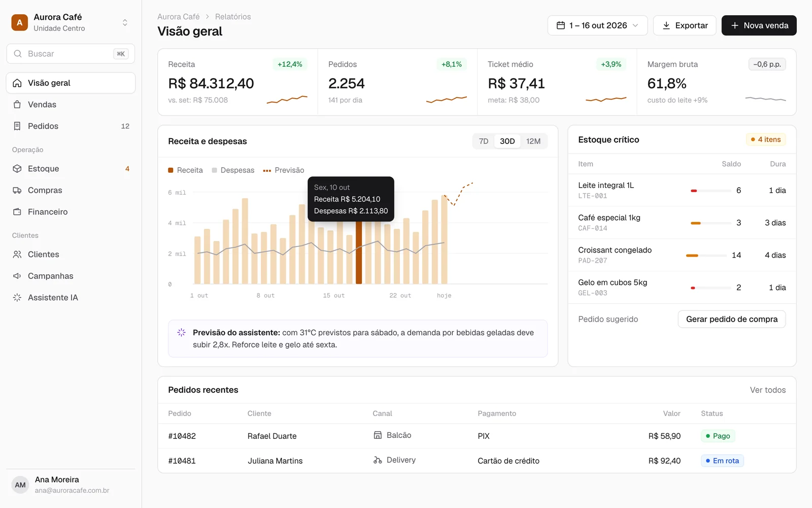The width and height of the screenshot is (812, 508).
Task: Open the 1 – 16 out 2026 date dropdown
Action: (597, 25)
